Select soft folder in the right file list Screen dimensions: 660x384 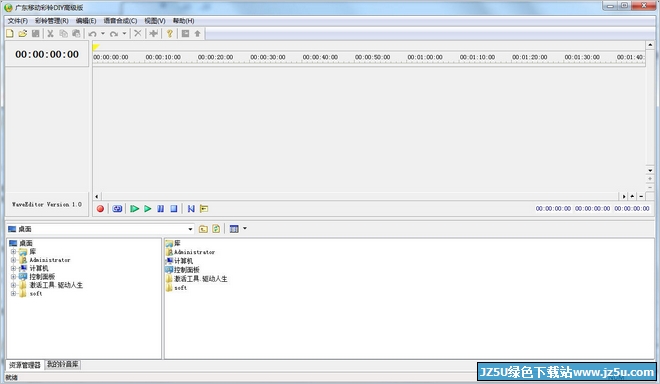[x=181, y=288]
